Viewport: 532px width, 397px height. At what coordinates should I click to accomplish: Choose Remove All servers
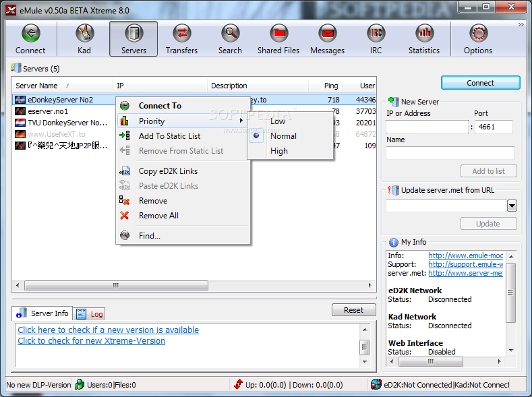coord(183,216)
